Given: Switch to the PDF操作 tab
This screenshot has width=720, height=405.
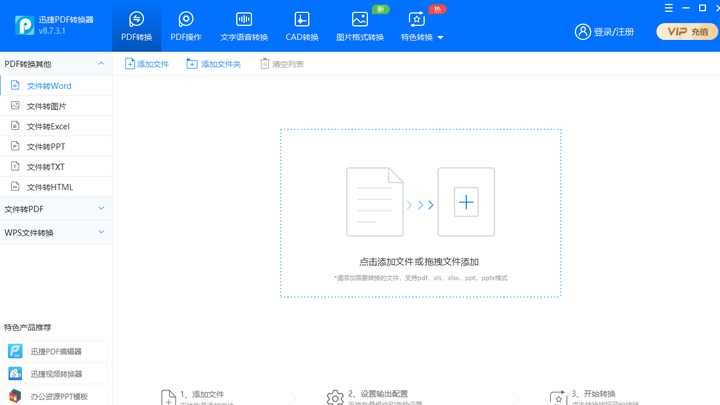Looking at the screenshot, I should coord(186,26).
